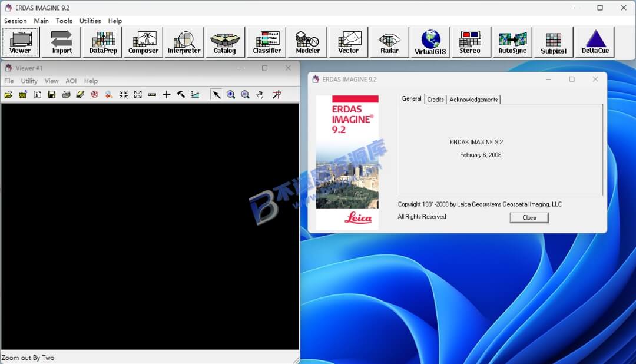Open the Classifier module
Viewport: 636px width, 364px height.
267,42
